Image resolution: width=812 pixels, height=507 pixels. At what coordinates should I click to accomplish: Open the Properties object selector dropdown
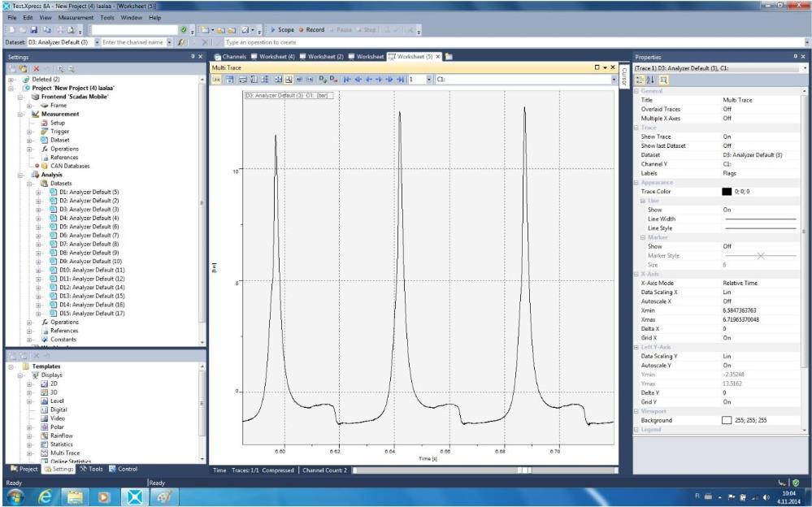point(805,68)
